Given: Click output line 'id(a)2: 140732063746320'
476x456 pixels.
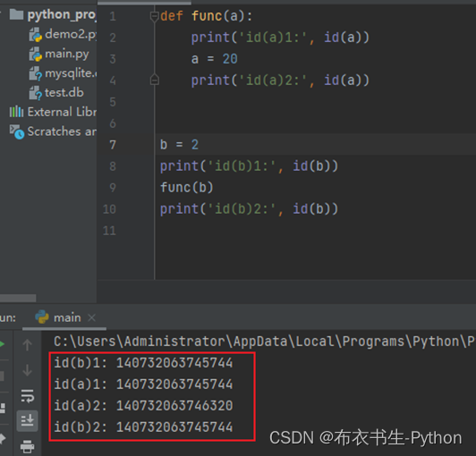Looking at the screenshot, I should 143,406.
